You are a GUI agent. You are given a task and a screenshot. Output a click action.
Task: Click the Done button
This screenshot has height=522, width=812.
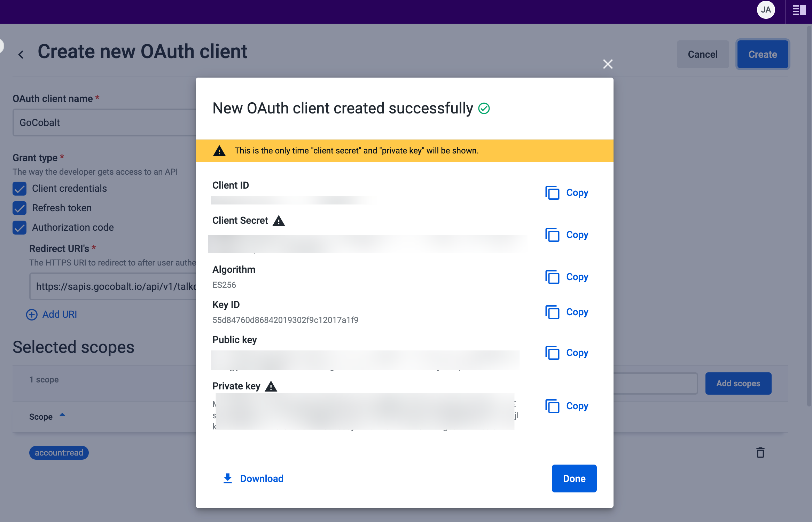574,478
